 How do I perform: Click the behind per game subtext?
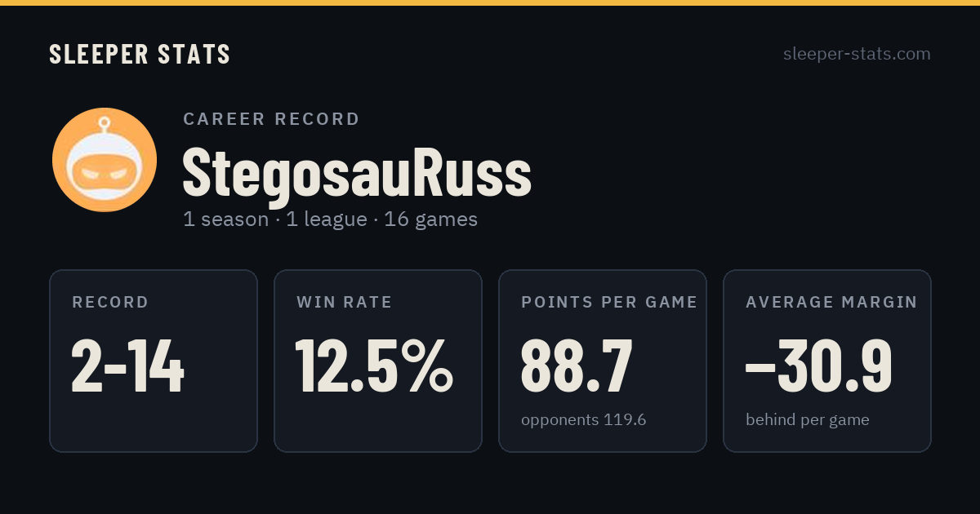(808, 420)
